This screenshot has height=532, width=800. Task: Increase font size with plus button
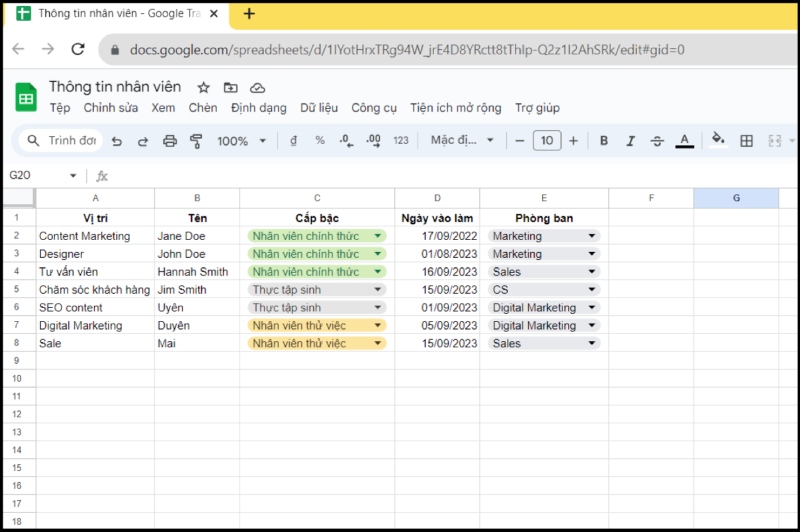point(573,141)
